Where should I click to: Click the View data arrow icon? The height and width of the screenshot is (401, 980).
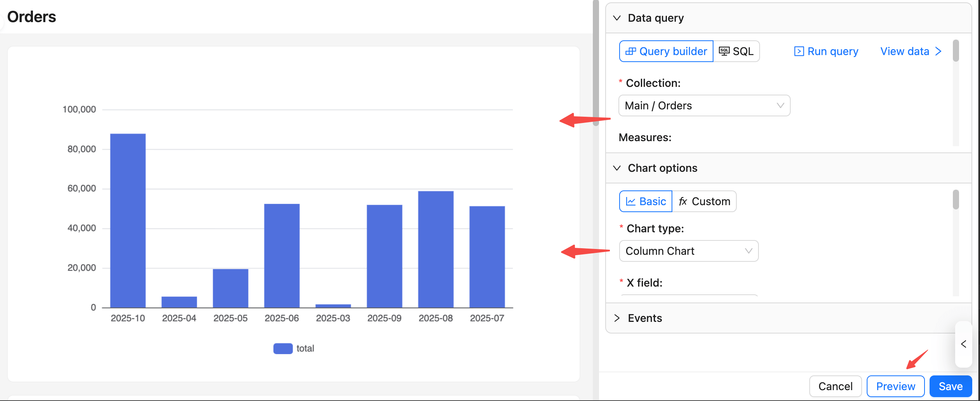click(x=938, y=51)
